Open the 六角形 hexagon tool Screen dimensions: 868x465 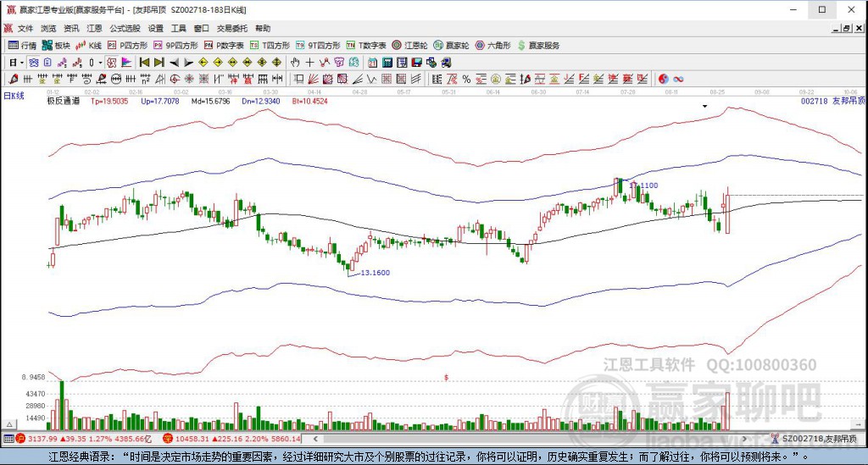click(492, 46)
